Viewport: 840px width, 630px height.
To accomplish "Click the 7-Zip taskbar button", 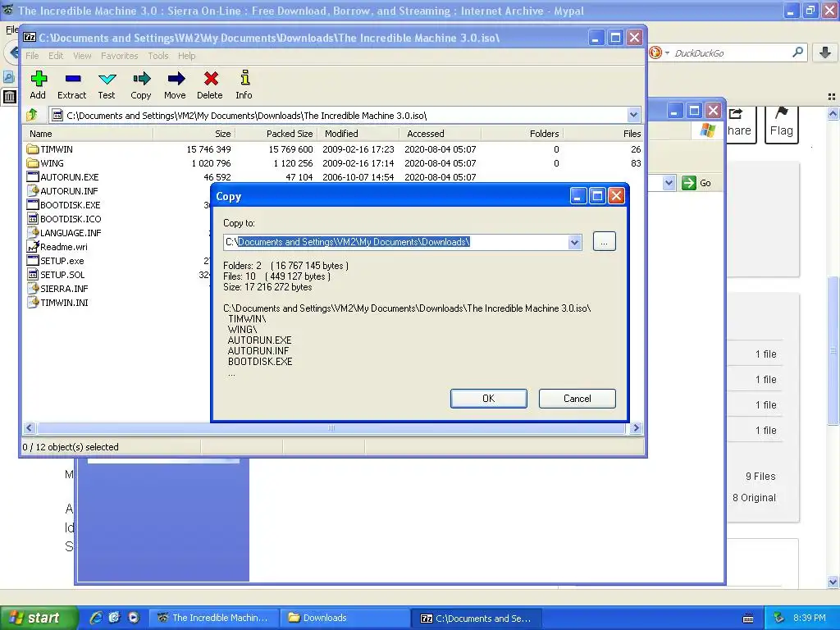I will click(x=477, y=619).
